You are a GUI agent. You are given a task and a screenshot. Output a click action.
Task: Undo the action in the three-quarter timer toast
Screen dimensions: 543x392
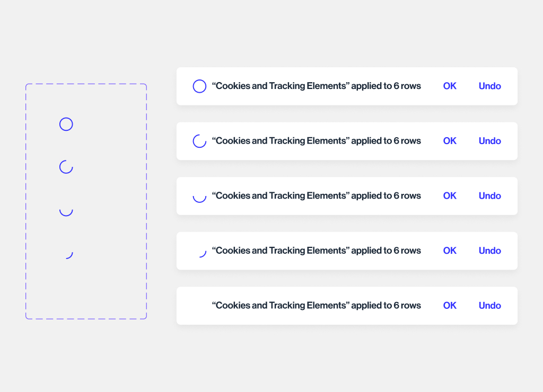(x=489, y=141)
